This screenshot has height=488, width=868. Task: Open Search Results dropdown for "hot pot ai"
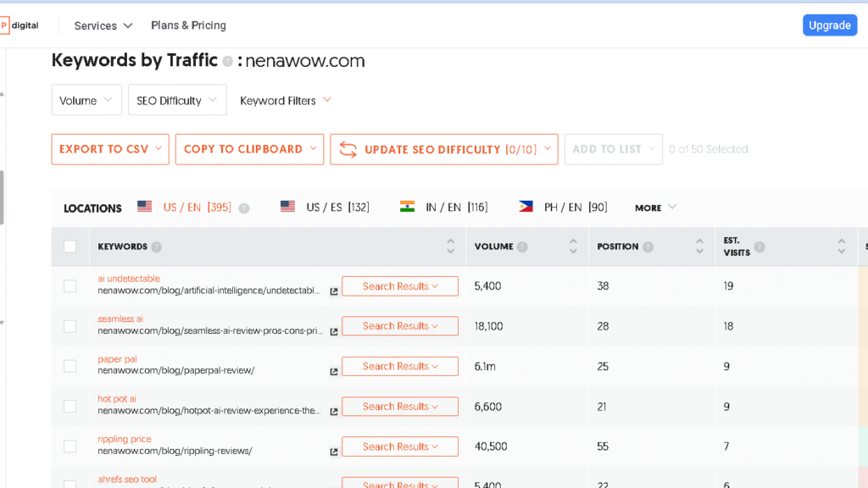coord(399,406)
